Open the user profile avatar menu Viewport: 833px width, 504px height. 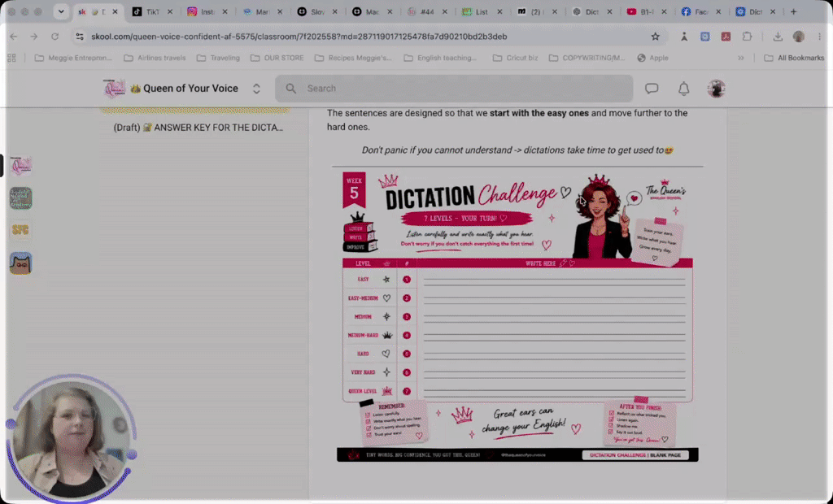pos(716,89)
